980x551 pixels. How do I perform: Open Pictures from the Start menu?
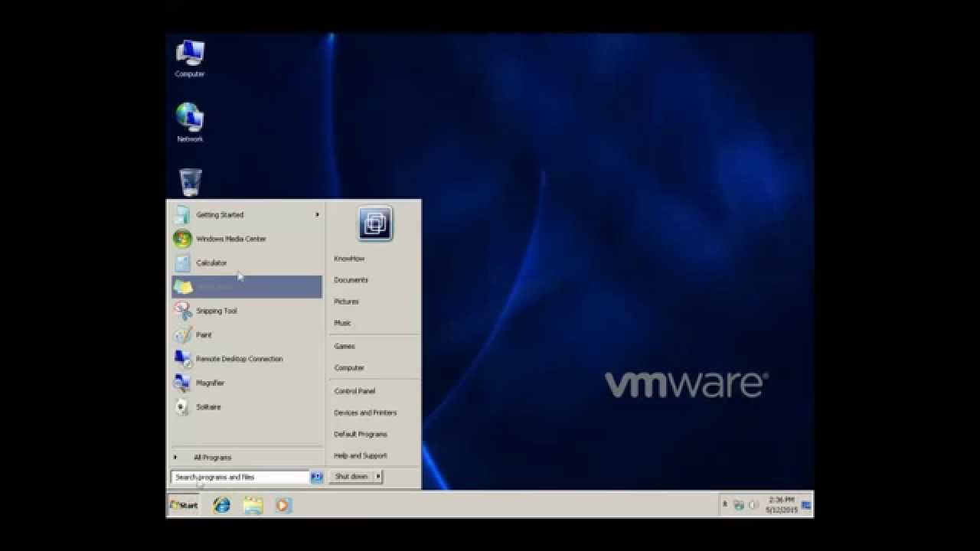tap(346, 302)
